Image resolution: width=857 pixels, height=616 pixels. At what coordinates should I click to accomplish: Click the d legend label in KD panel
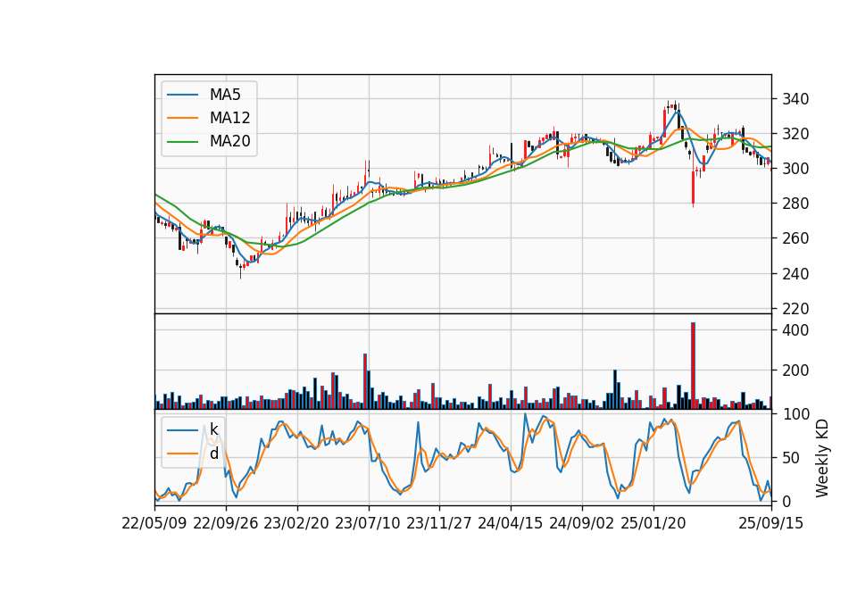tap(213, 454)
